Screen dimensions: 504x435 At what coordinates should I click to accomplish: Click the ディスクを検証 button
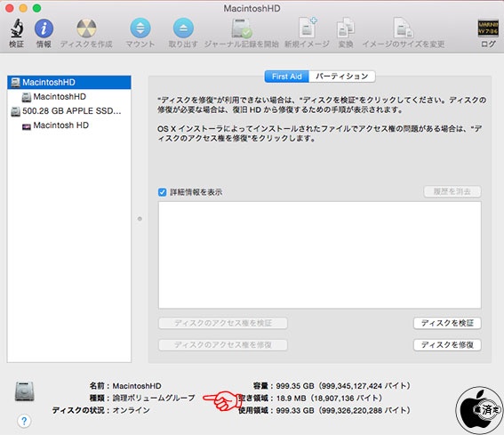[x=447, y=323]
